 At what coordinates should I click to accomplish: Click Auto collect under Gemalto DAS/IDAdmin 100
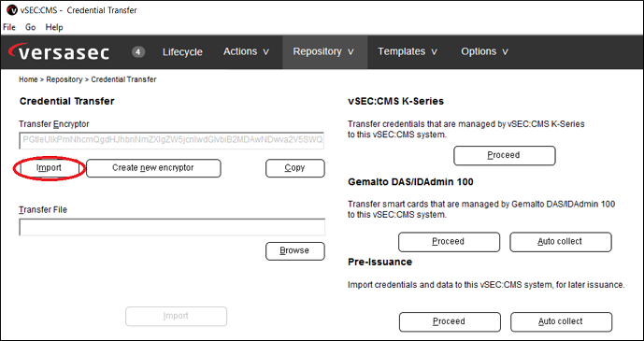(x=561, y=242)
